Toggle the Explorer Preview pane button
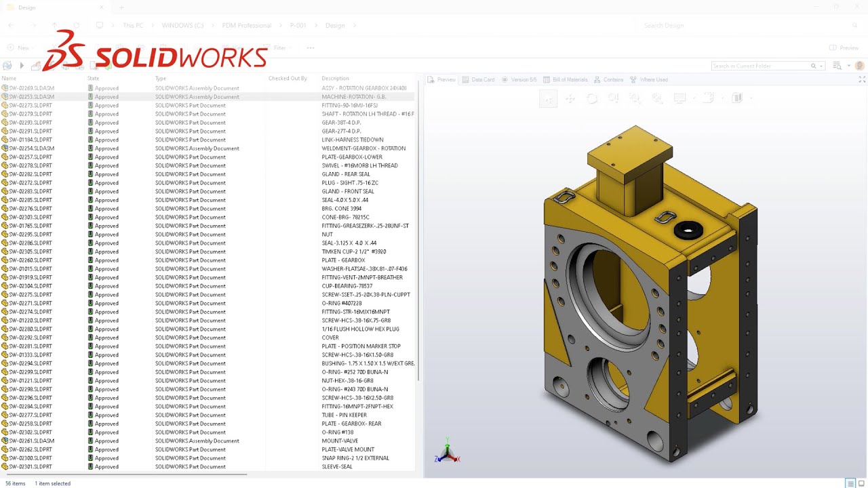 844,48
